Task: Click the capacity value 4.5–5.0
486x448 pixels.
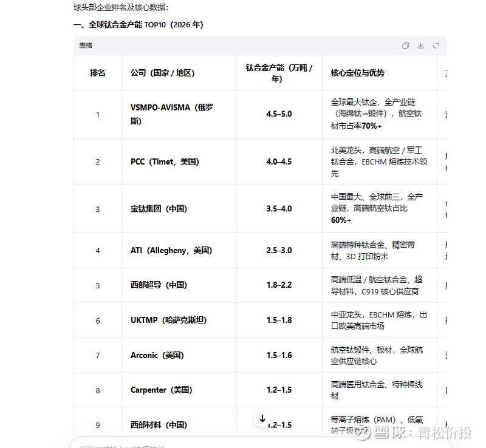Action: click(279, 114)
